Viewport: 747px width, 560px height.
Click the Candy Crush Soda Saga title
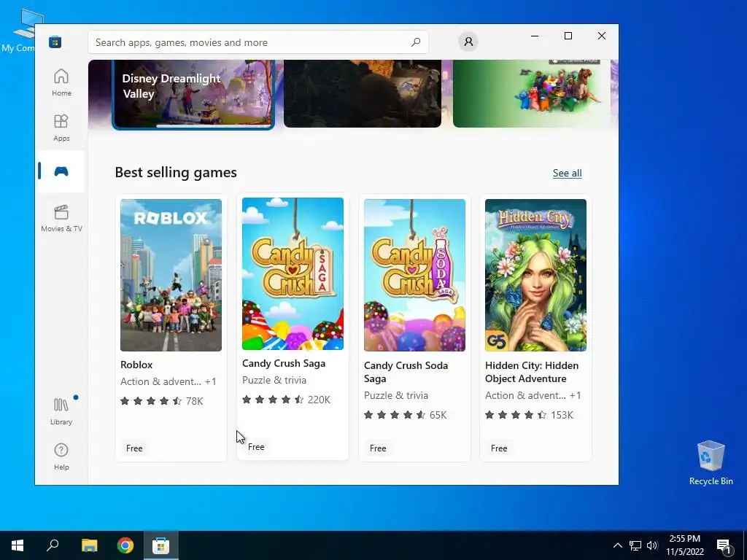click(x=406, y=372)
